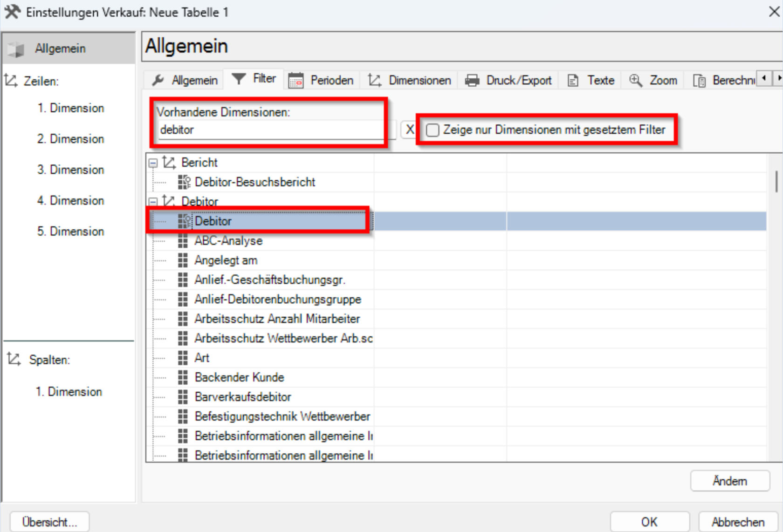Select 1. Dimension under Zeilen
The width and height of the screenshot is (783, 532).
coord(71,108)
